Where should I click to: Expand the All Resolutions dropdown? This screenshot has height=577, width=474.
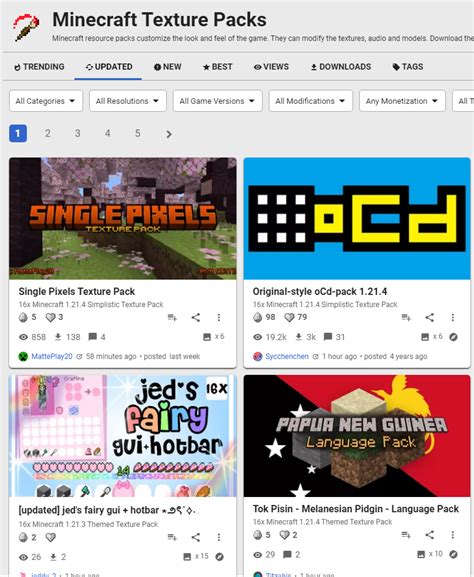click(128, 101)
